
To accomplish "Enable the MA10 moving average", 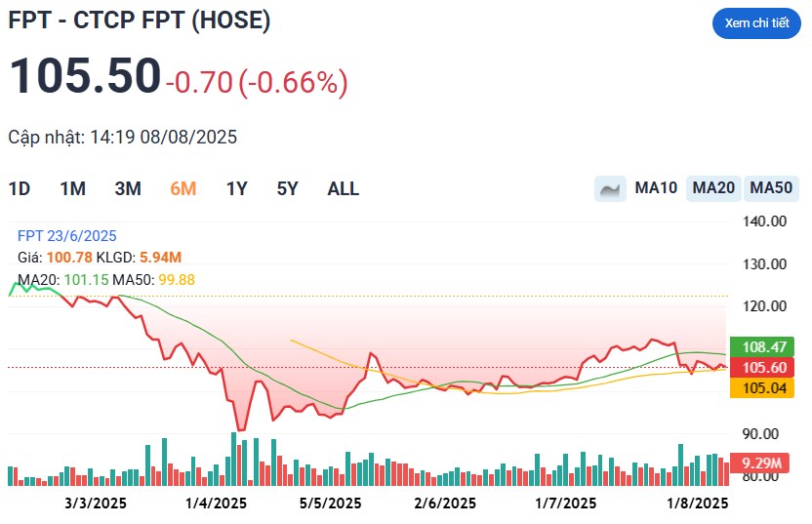I will [656, 188].
